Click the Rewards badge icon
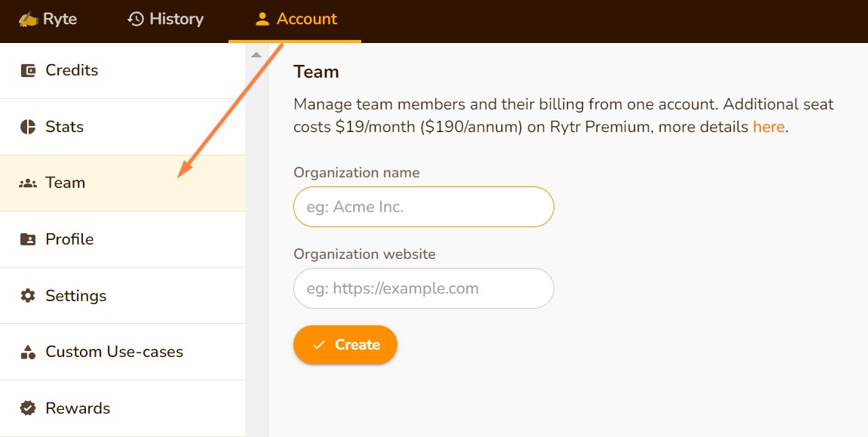Viewport: 868px width, 437px height. pyautogui.click(x=28, y=408)
